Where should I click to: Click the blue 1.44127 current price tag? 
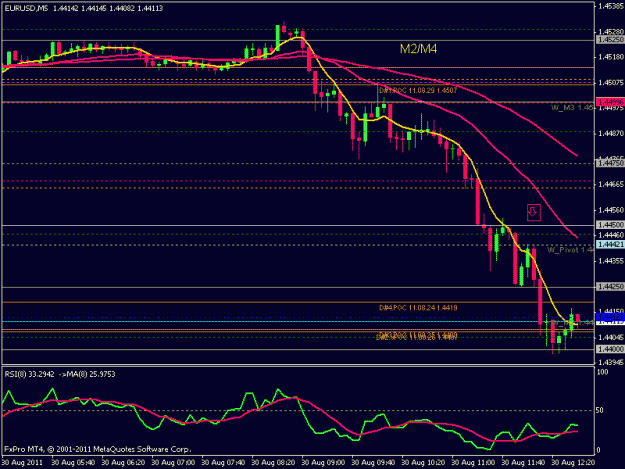[610, 317]
